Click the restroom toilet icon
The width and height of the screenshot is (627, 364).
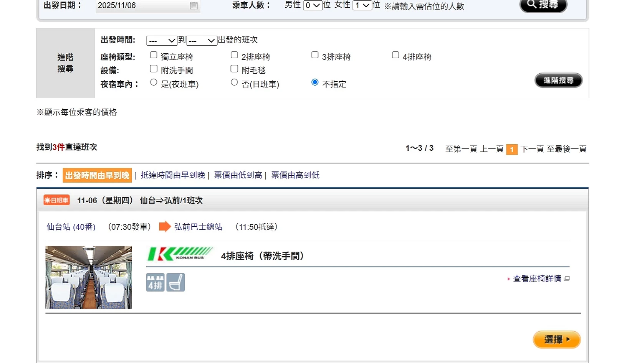176,282
